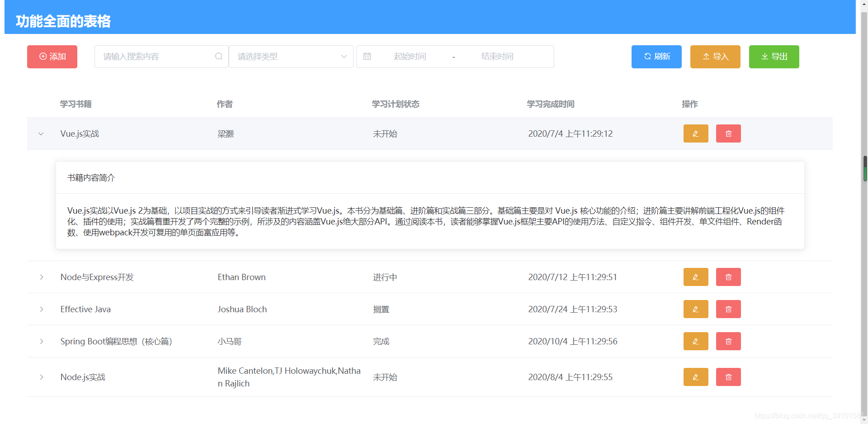Click the book title Vue.js实战
This screenshot has width=868, height=424.
80,133
